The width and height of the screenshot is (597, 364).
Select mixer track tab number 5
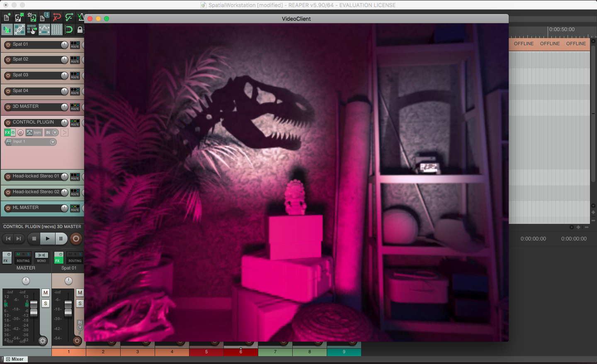tap(206, 352)
